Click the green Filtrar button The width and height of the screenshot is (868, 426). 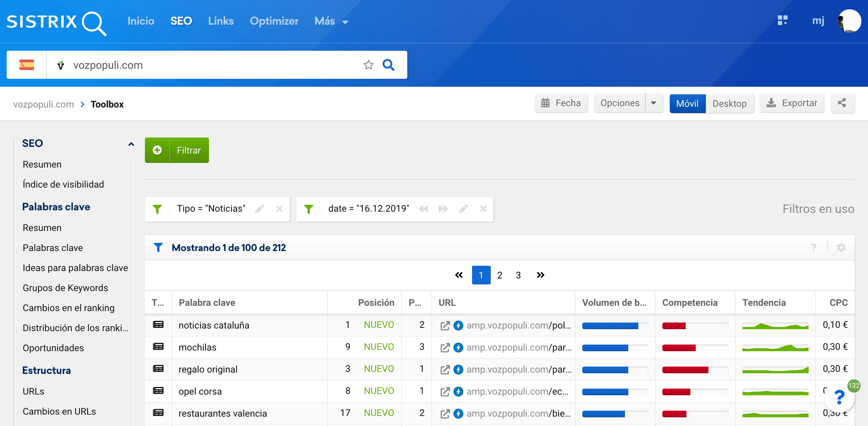coord(177,150)
